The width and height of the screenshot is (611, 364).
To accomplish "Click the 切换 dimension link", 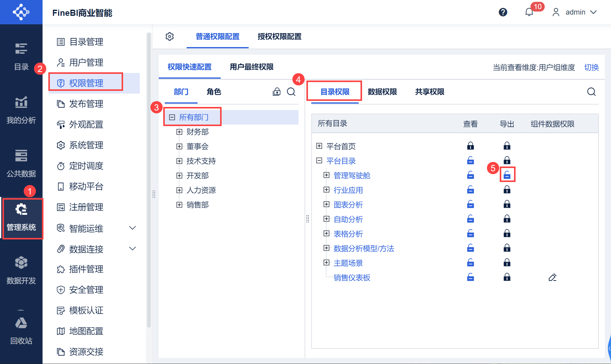I will point(591,67).
